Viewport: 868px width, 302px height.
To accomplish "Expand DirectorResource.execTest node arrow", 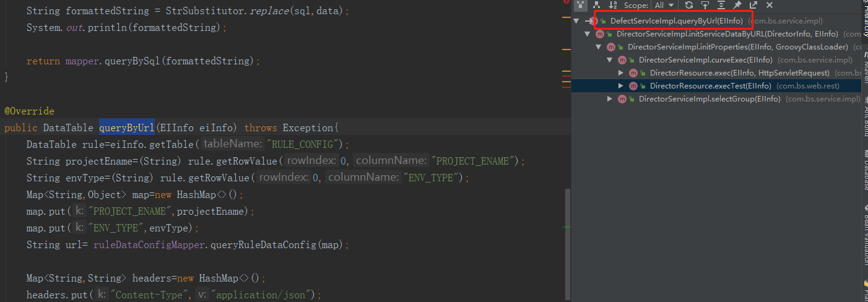I will 621,86.
